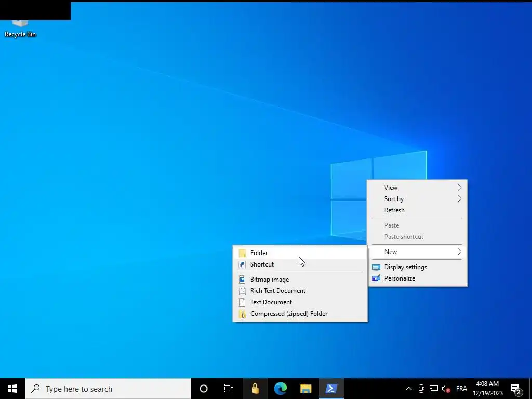Create a new Shortcut
This screenshot has height=399, width=532.
click(x=300, y=264)
